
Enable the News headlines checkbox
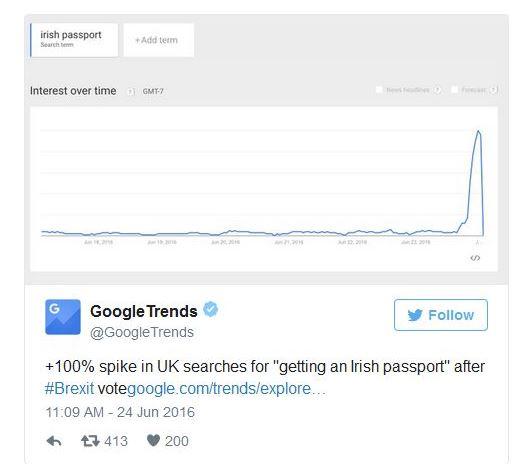point(379,90)
